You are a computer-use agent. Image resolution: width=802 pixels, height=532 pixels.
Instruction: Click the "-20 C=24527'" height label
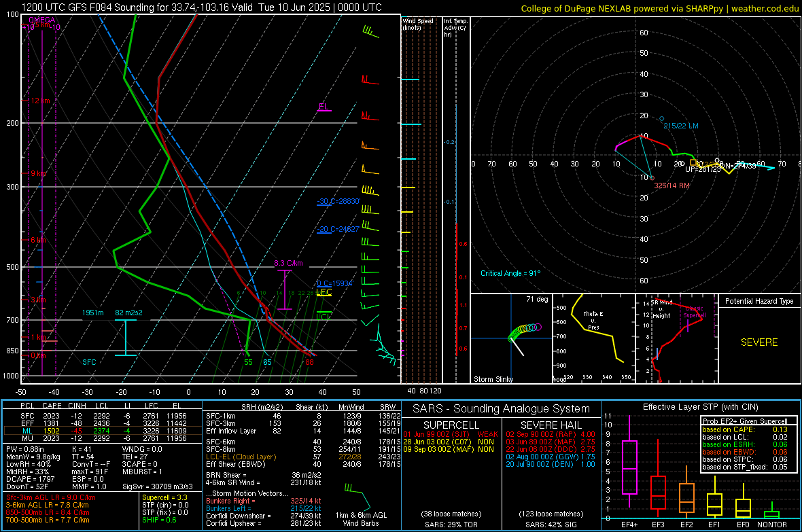[x=338, y=229]
